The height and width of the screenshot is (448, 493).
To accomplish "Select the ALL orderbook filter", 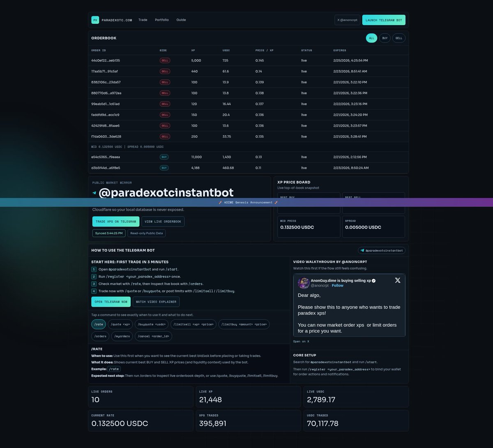I will (371, 38).
